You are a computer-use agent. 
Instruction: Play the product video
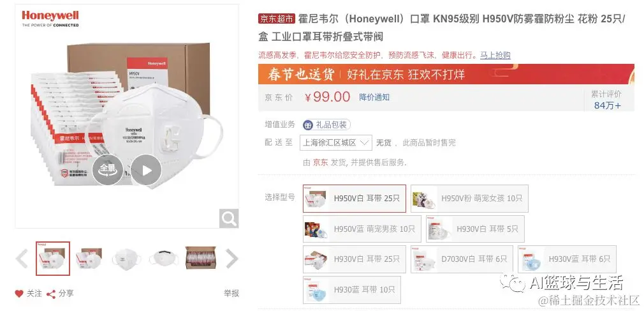click(146, 170)
